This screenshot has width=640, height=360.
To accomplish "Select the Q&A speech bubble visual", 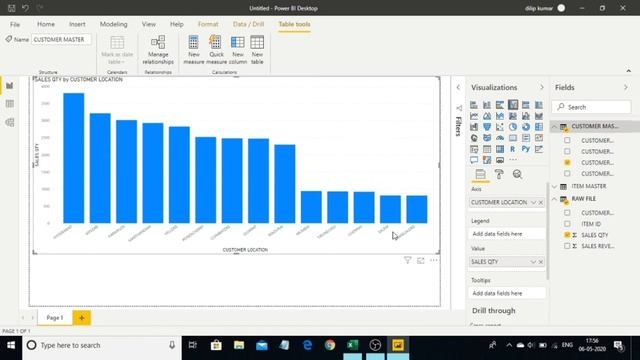I will coord(474,160).
